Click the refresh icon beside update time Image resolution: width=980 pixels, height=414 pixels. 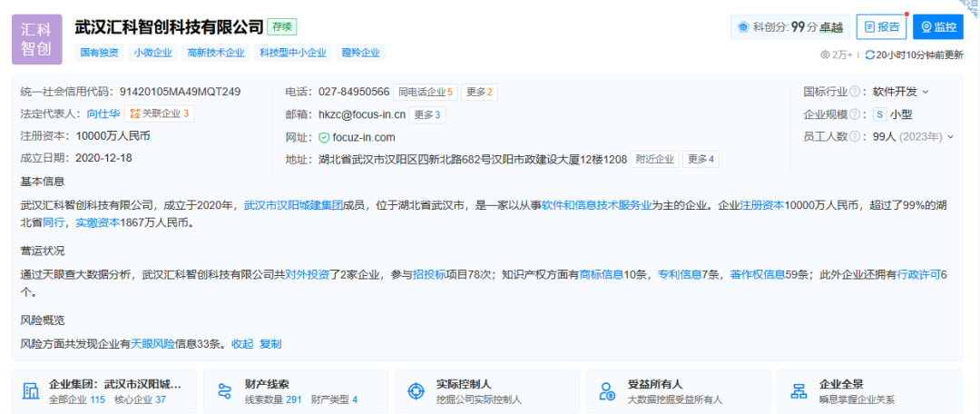coord(869,55)
